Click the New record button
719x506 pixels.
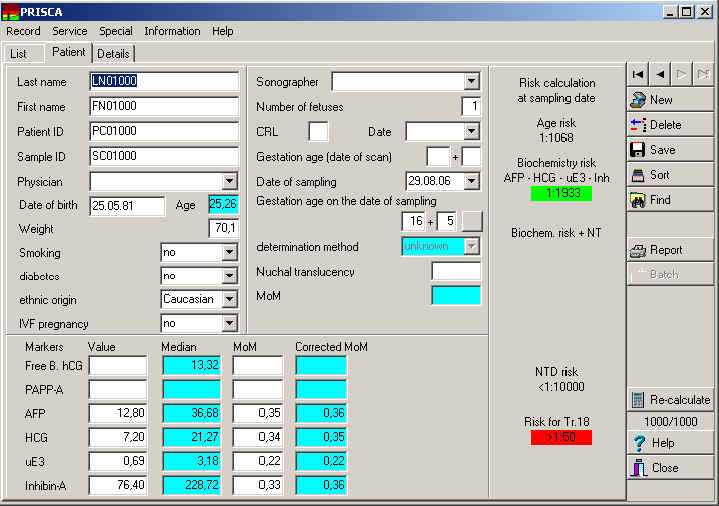pyautogui.click(x=670, y=100)
